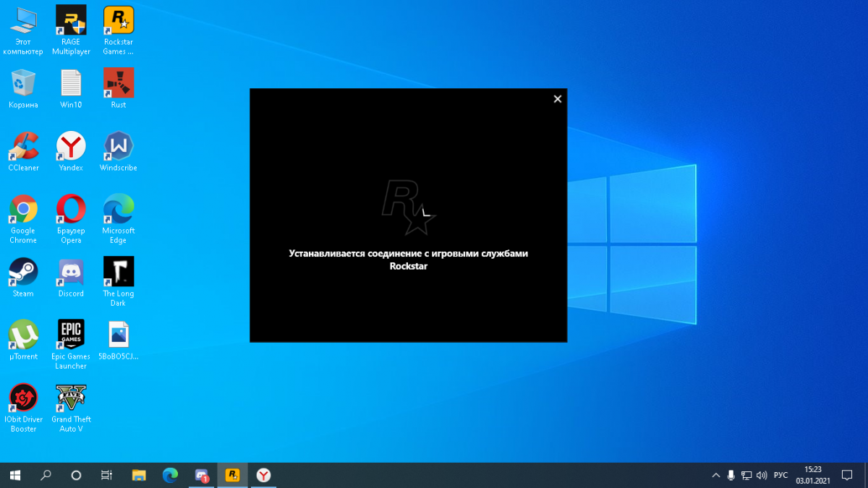Screen dimensions: 868x488
Task: Open the Windows notification center
Action: click(x=847, y=476)
